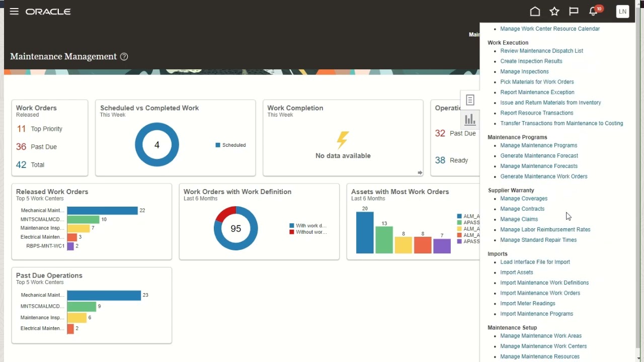Open the infolets chart panel icon
This screenshot has height=362, width=644.
pyautogui.click(x=470, y=120)
